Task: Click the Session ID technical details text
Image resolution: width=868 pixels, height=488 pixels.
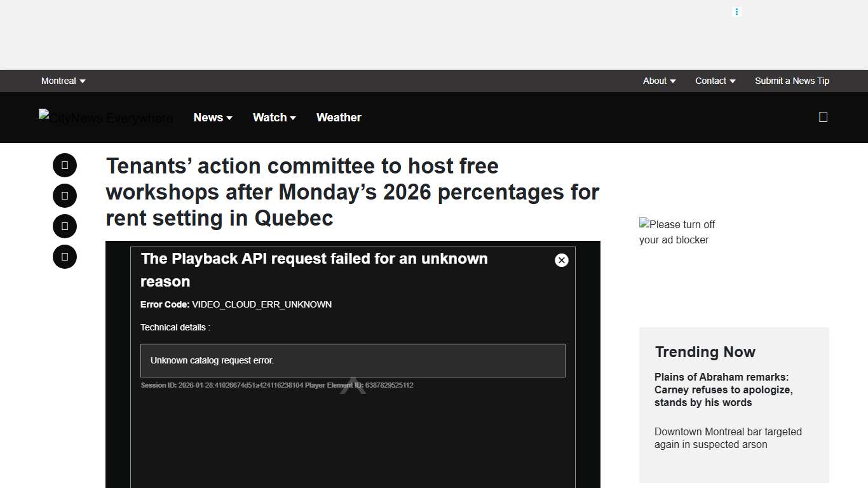Action: point(276,385)
